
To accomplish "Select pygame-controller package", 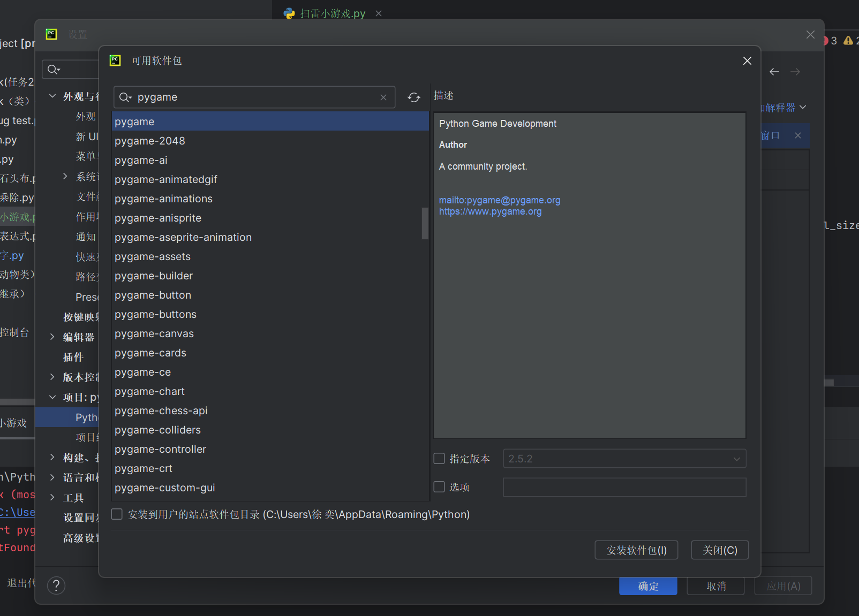I will coord(270,449).
